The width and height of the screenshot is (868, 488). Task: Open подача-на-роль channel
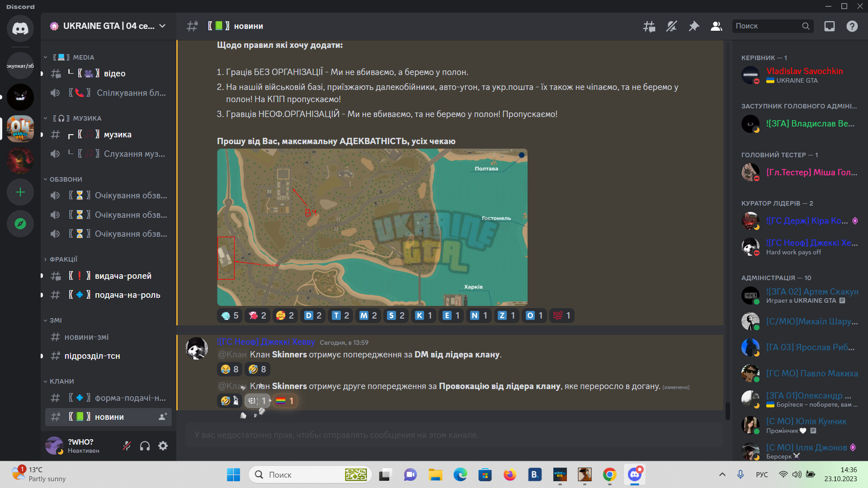point(108,295)
